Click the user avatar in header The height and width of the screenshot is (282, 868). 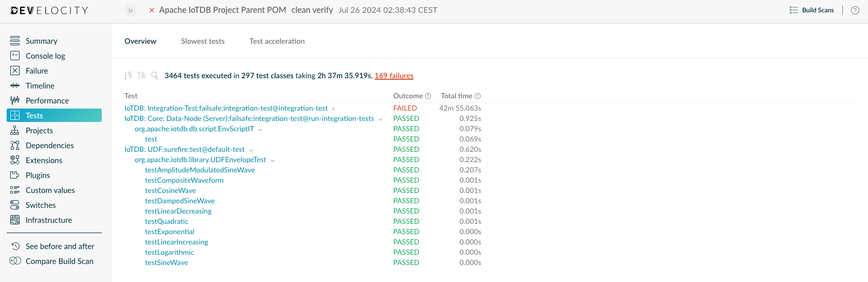point(131,10)
